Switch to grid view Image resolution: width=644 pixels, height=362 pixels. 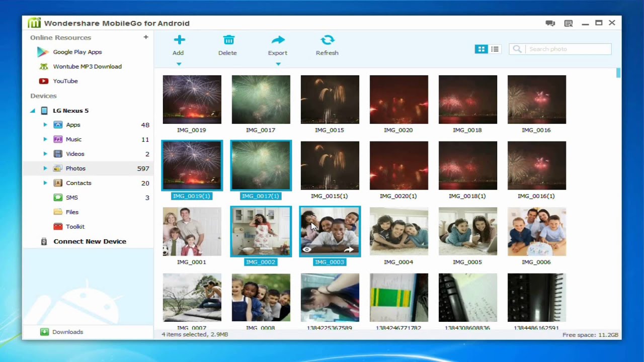(x=481, y=49)
